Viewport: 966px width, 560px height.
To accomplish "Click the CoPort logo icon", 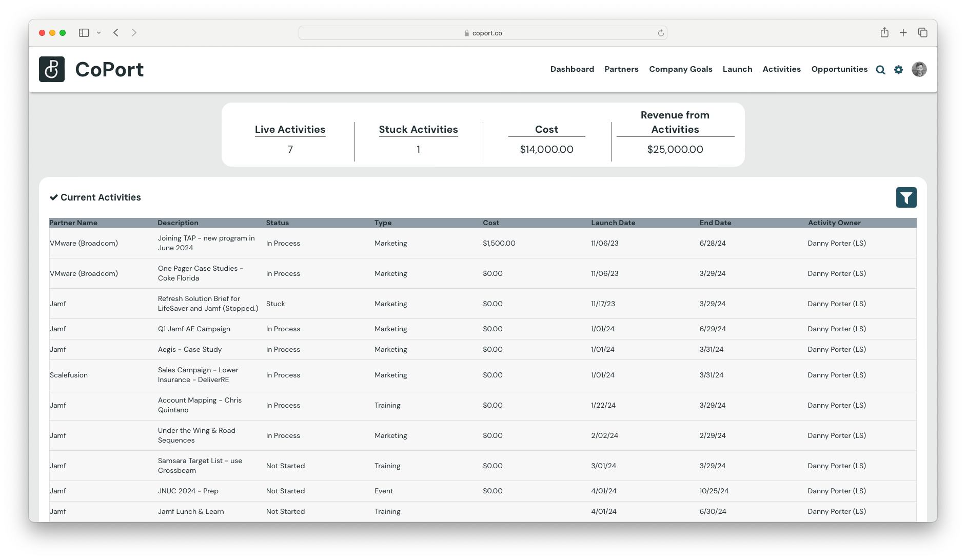I will pyautogui.click(x=52, y=69).
